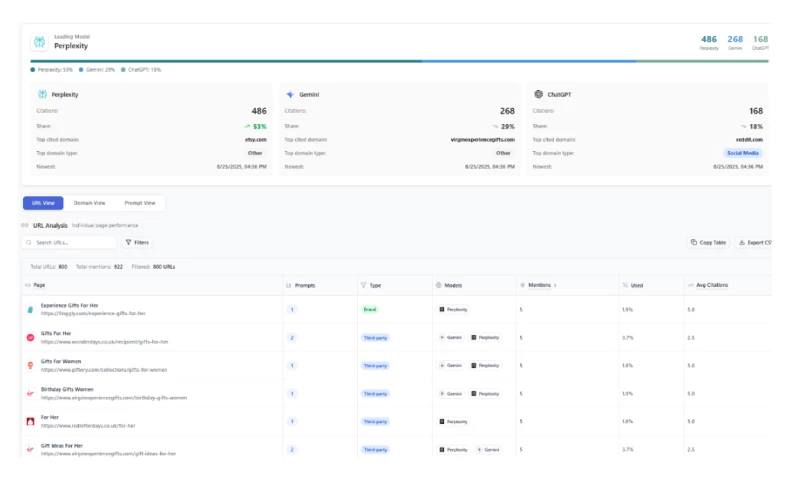
Task: Click the Gemini share trend arrow
Action: pos(495,127)
